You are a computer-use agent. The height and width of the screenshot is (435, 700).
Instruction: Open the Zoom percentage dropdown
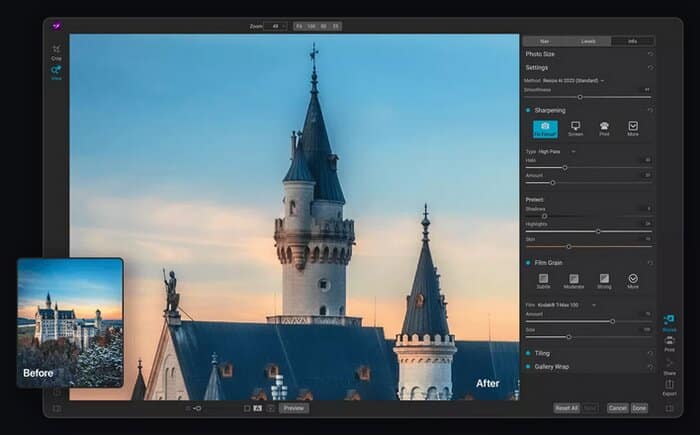(275, 26)
